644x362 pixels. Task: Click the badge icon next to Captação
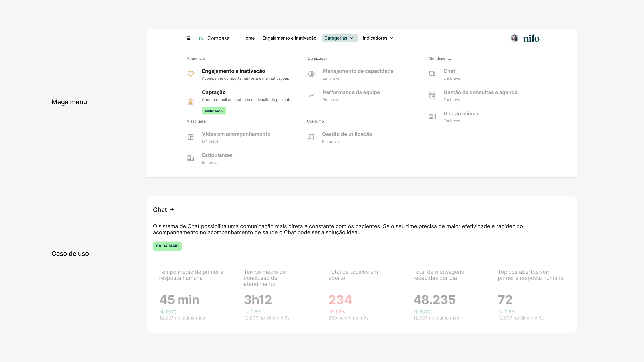191,101
